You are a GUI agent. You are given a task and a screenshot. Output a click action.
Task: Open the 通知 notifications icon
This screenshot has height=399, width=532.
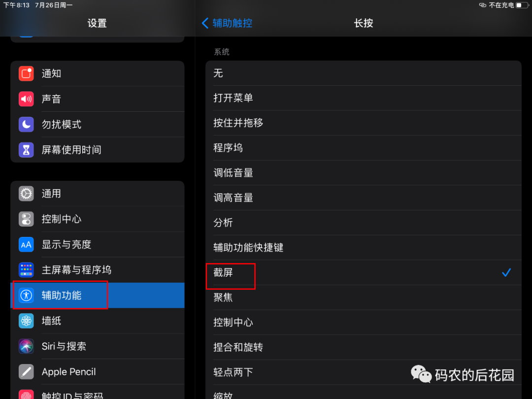click(26, 73)
